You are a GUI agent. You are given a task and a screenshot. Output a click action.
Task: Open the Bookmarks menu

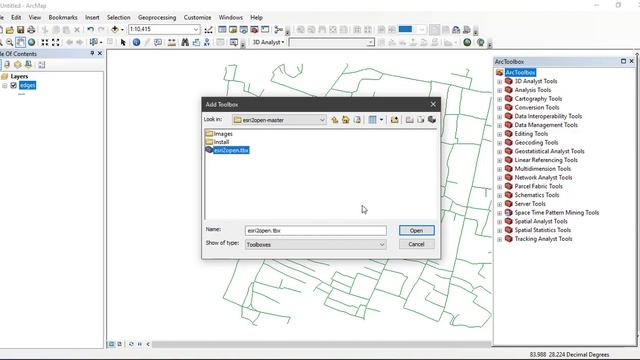(x=63, y=18)
